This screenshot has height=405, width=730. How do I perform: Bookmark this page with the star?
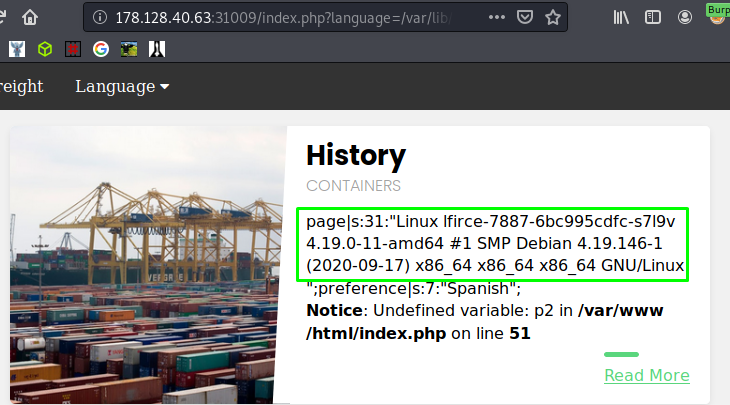point(552,17)
